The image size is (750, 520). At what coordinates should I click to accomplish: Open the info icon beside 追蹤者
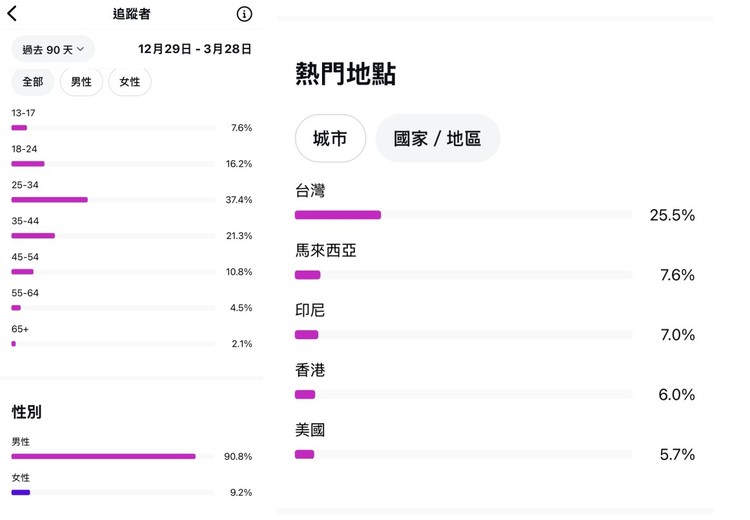click(244, 14)
